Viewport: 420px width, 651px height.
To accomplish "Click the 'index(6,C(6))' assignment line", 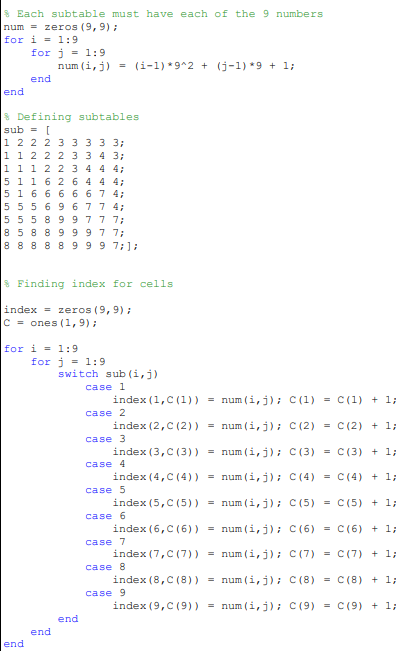I will tap(255, 529).
